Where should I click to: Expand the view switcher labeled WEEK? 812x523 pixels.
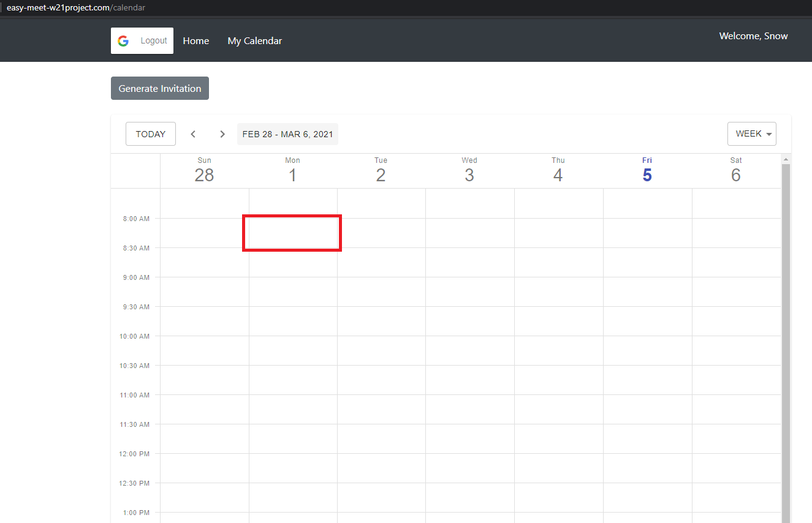pos(752,134)
